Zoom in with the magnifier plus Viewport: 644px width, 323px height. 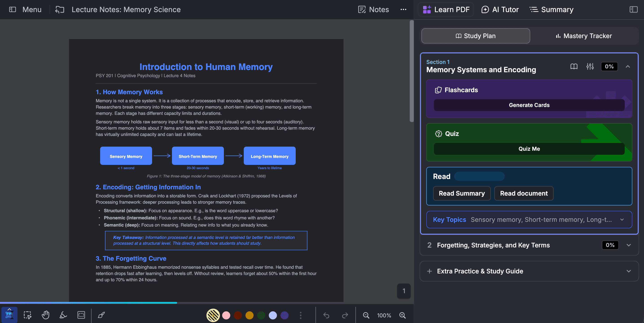(x=403, y=315)
